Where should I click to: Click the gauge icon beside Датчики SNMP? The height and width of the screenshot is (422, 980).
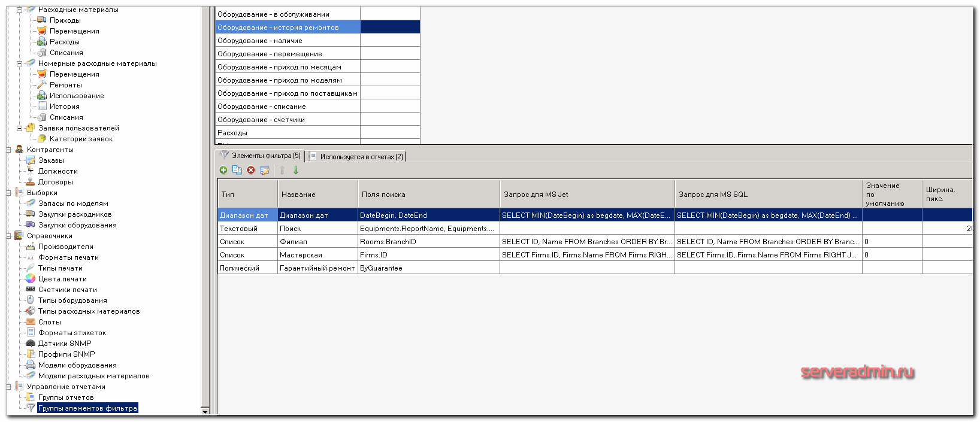click(x=31, y=343)
